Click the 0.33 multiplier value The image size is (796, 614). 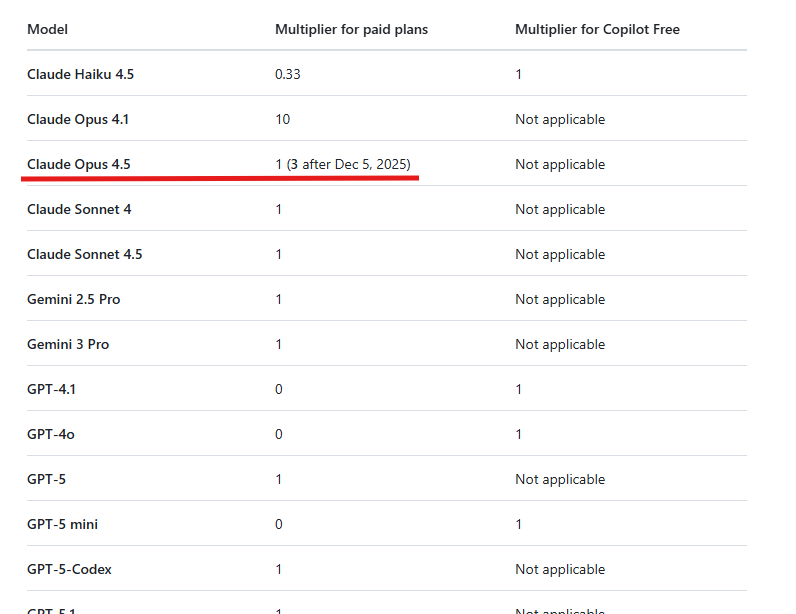[x=287, y=74]
